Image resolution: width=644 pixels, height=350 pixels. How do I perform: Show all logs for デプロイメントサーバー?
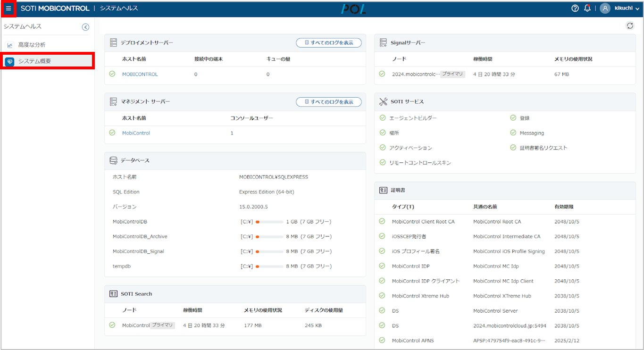pyautogui.click(x=329, y=43)
